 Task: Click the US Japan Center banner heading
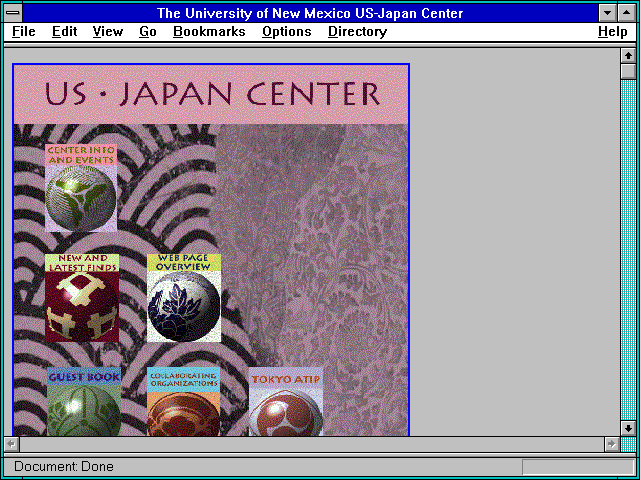tap(211, 94)
